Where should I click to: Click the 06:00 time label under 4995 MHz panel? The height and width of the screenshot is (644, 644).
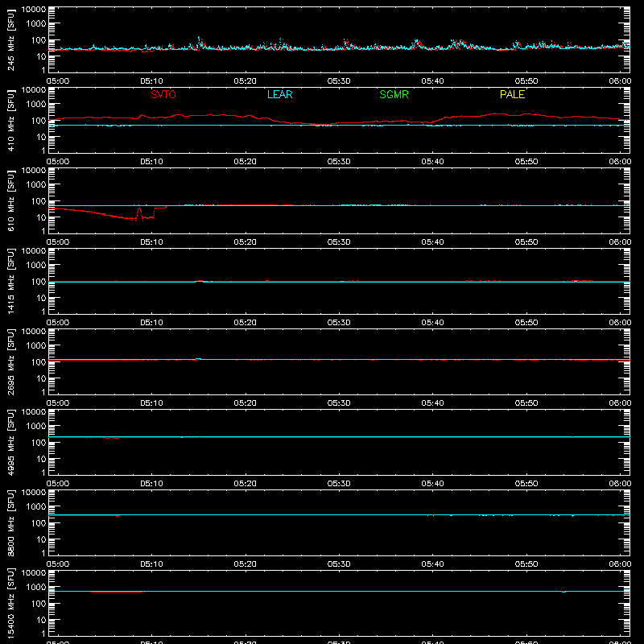pyautogui.click(x=620, y=484)
